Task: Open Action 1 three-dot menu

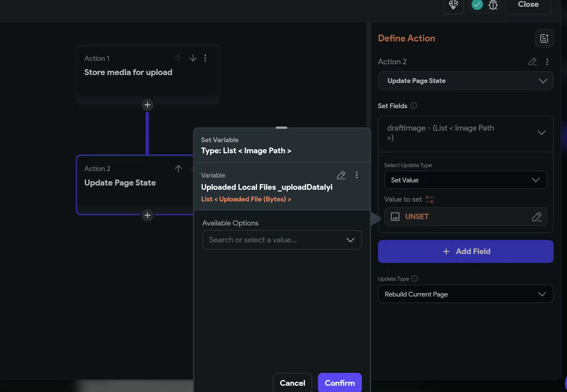Action: click(x=205, y=58)
